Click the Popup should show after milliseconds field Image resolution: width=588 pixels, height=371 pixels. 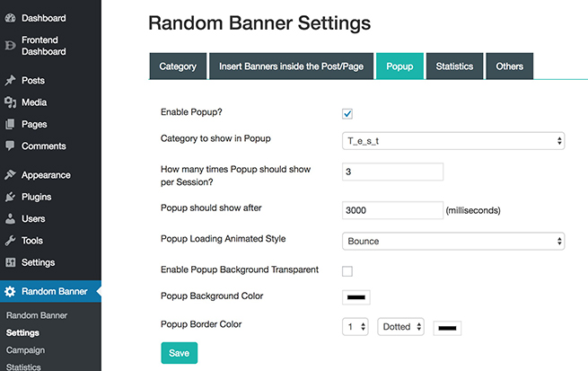(x=392, y=210)
